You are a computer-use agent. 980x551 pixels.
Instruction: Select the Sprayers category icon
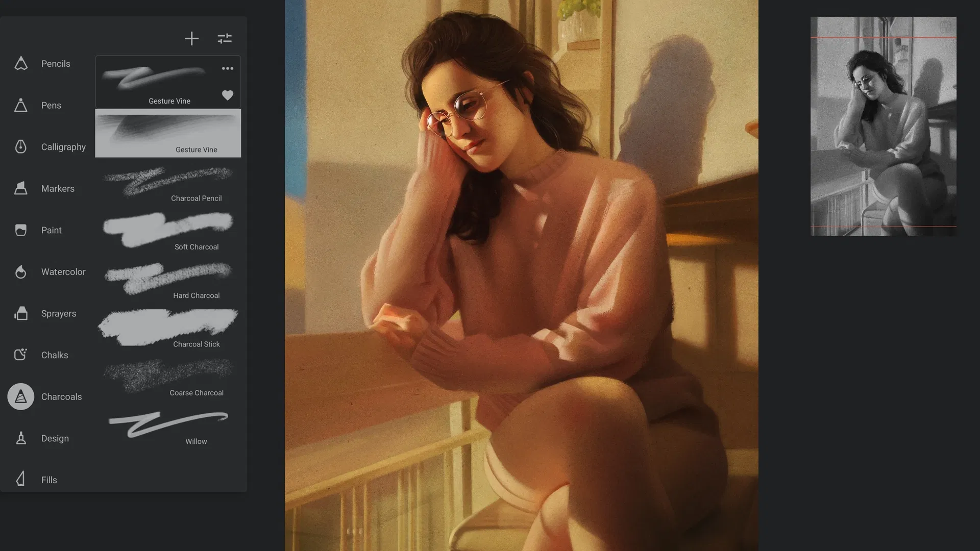[x=21, y=313]
